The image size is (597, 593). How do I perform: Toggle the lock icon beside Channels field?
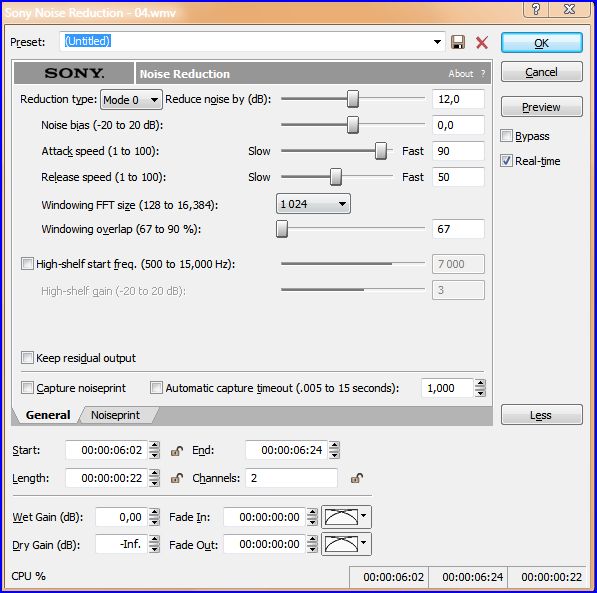357,478
